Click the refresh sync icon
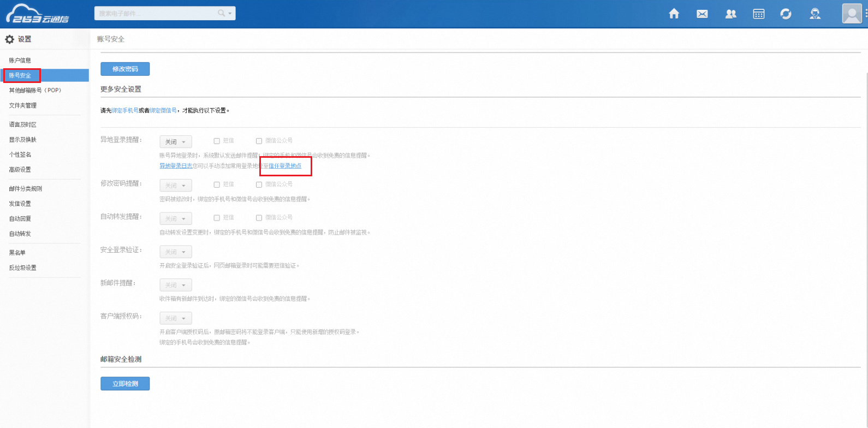Screen dimensions: 868x428 point(786,14)
